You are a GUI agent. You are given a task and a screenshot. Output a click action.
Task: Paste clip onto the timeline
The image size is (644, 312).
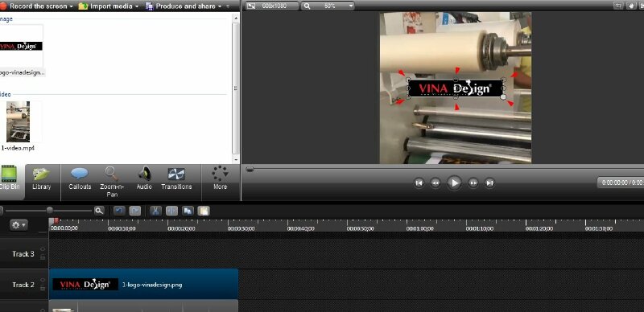[x=204, y=211]
